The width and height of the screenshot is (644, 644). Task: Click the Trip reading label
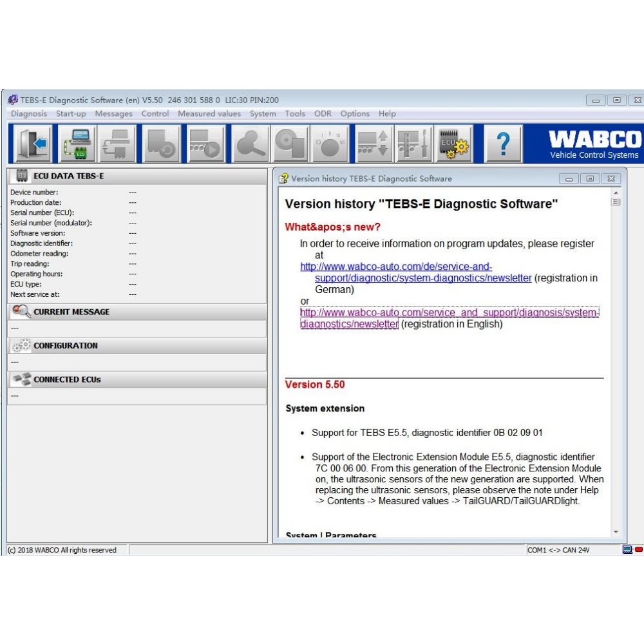coord(30,263)
